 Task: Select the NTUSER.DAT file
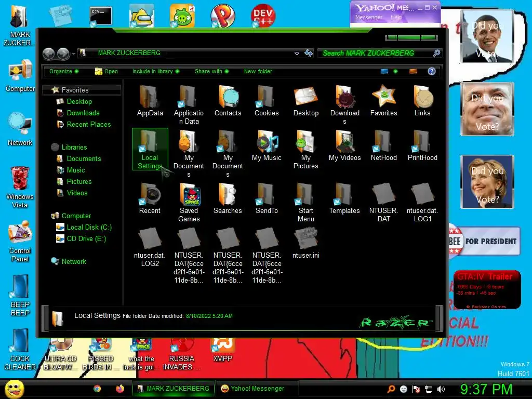383,203
